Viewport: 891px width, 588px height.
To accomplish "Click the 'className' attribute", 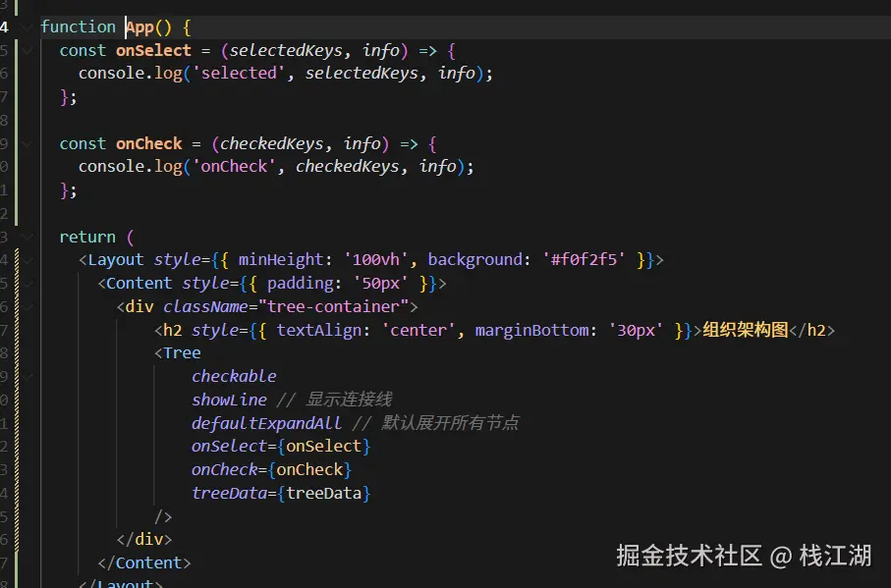I will tap(205, 306).
